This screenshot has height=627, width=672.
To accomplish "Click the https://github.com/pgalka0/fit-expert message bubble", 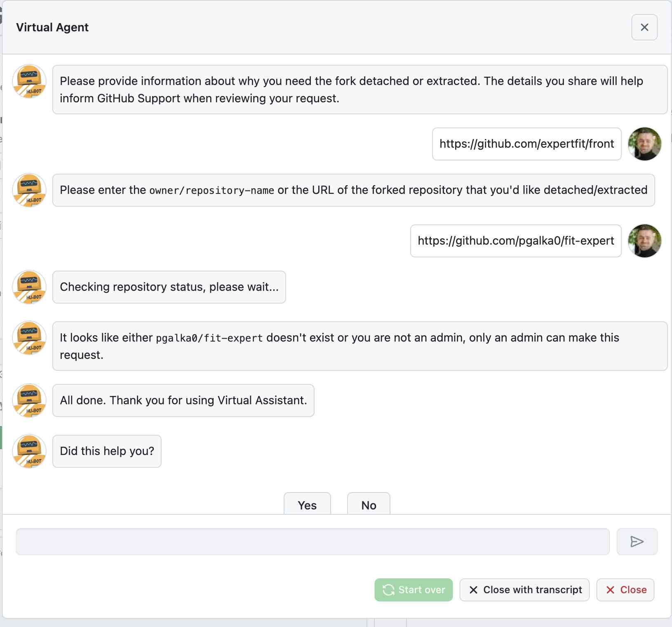I will click(515, 241).
